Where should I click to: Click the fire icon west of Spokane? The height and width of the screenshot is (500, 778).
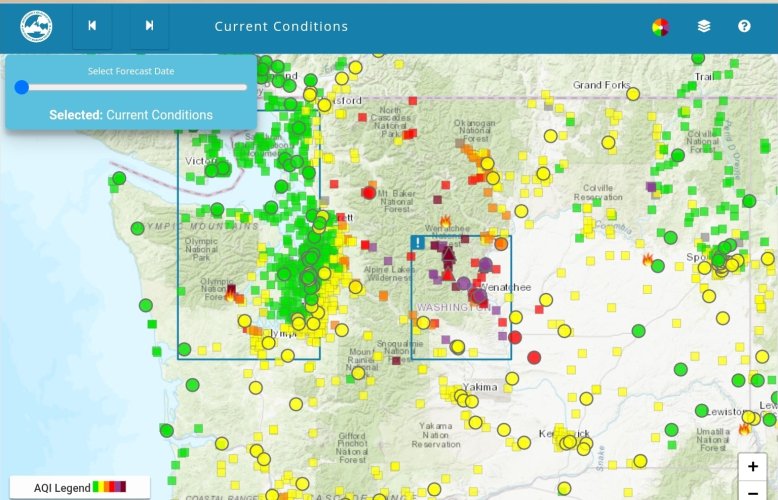click(647, 260)
